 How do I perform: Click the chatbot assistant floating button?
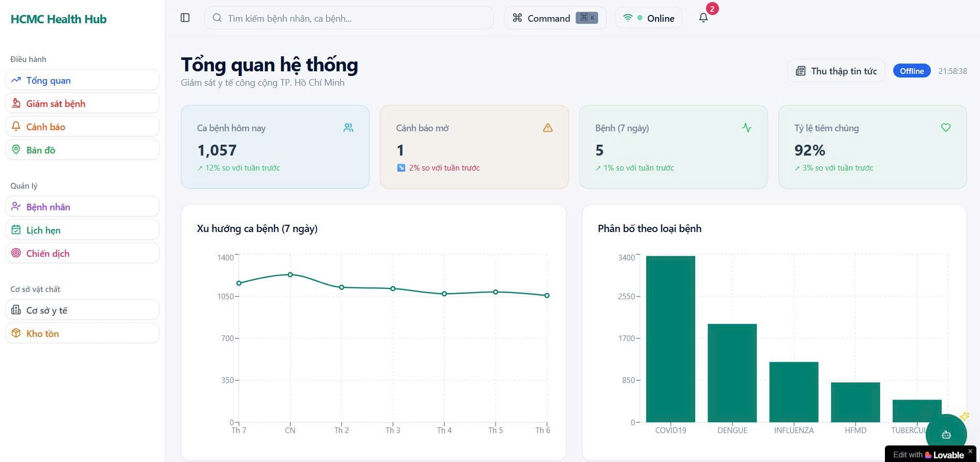pos(946,435)
